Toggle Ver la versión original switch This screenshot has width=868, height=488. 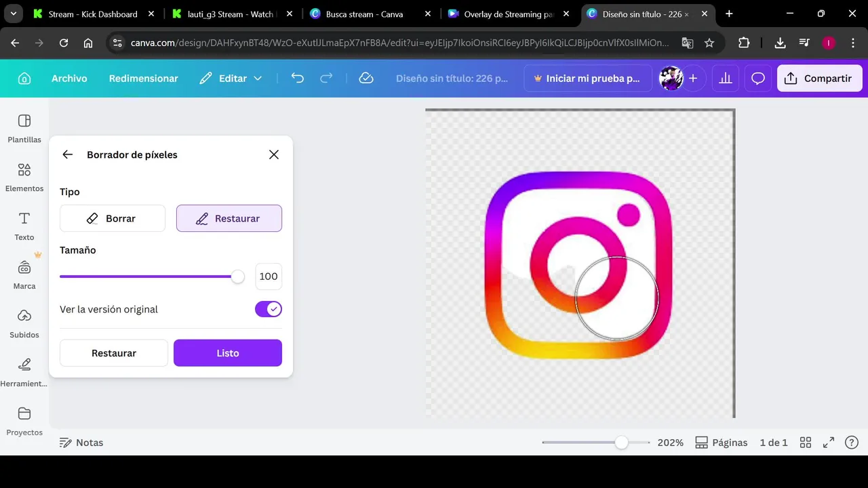[x=269, y=309]
